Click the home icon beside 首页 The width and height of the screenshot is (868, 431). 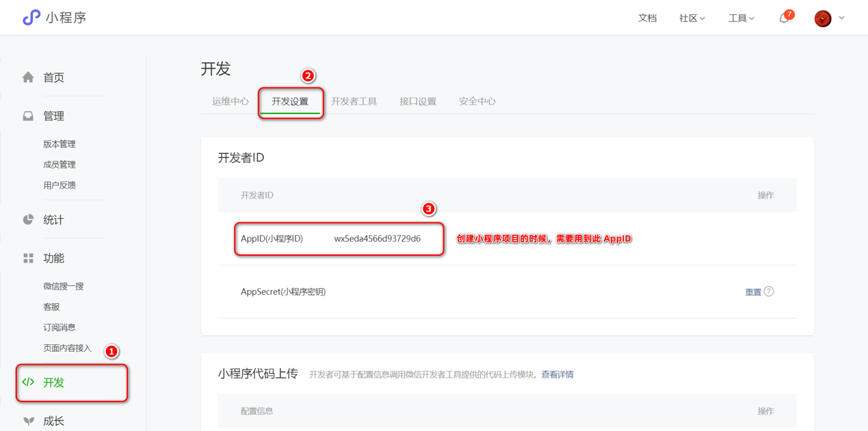pyautogui.click(x=28, y=77)
